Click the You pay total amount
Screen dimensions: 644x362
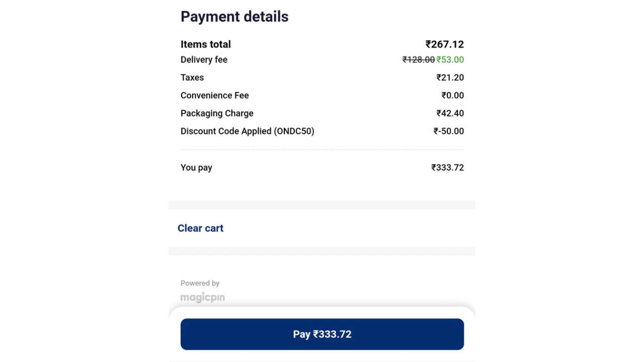pos(448,167)
